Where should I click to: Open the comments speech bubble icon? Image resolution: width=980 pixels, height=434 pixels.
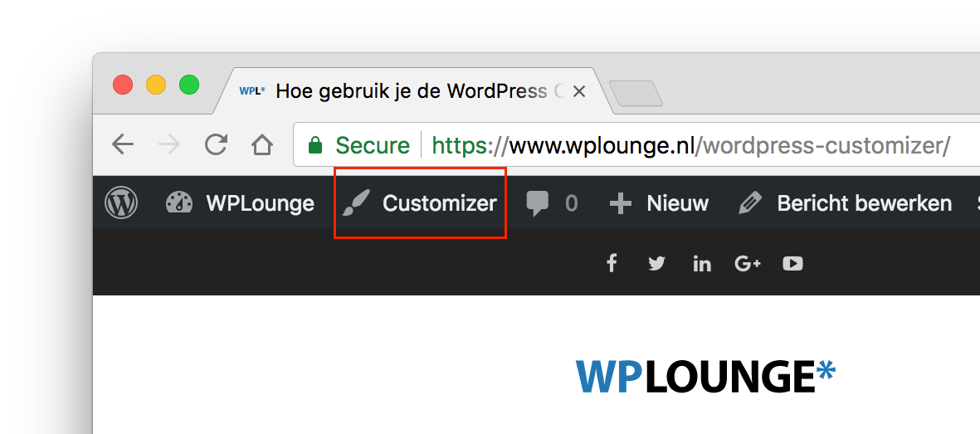click(538, 204)
